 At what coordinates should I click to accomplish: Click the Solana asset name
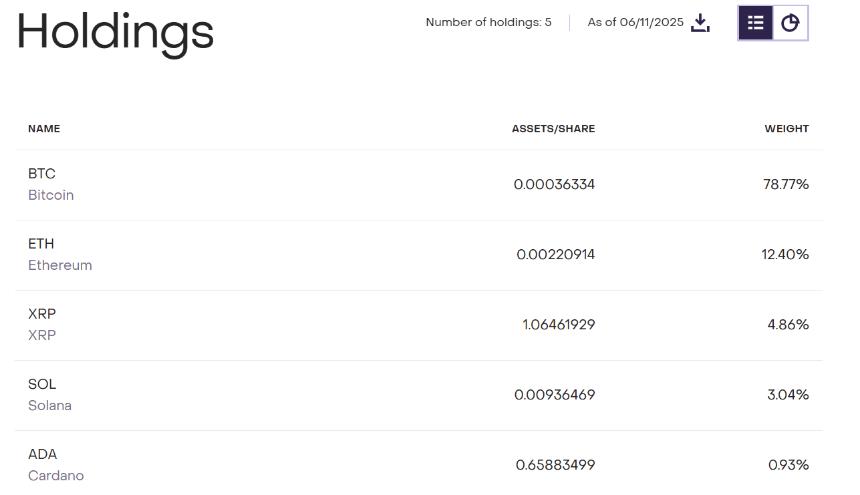[x=50, y=406]
